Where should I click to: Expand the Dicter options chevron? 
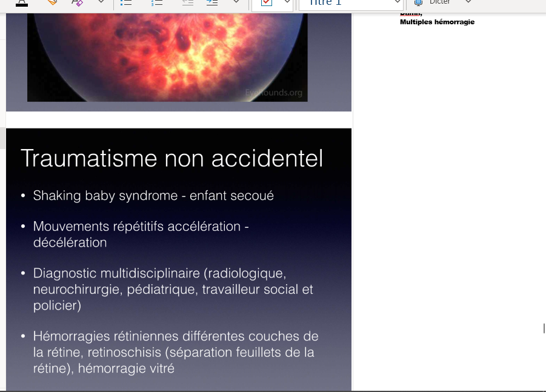tap(468, 2)
